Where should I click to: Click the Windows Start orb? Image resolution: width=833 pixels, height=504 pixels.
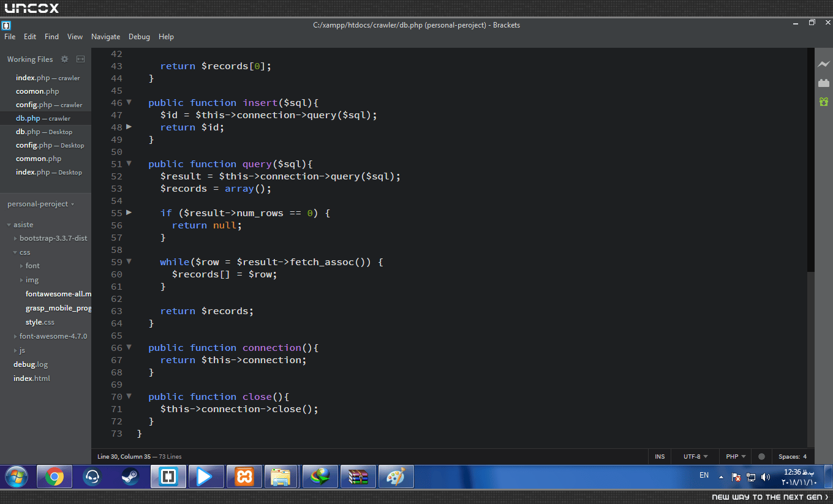coord(16,476)
